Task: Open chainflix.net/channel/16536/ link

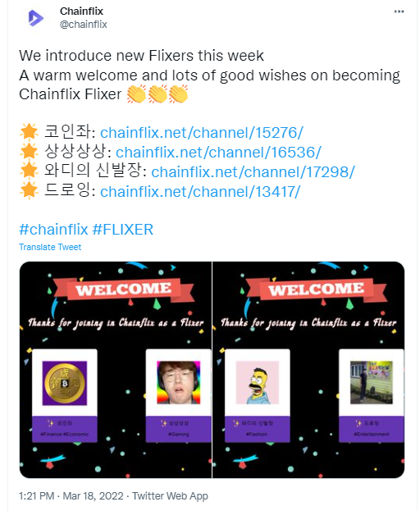Action: pos(219,153)
